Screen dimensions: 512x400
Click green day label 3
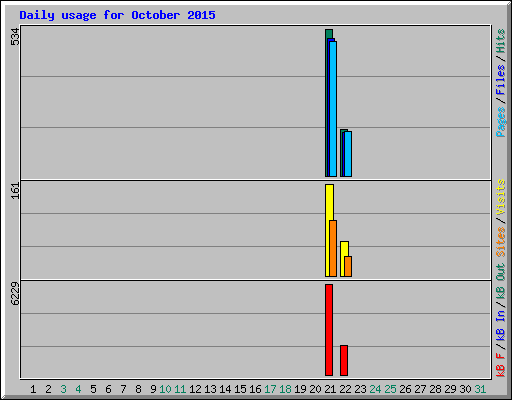point(63,389)
